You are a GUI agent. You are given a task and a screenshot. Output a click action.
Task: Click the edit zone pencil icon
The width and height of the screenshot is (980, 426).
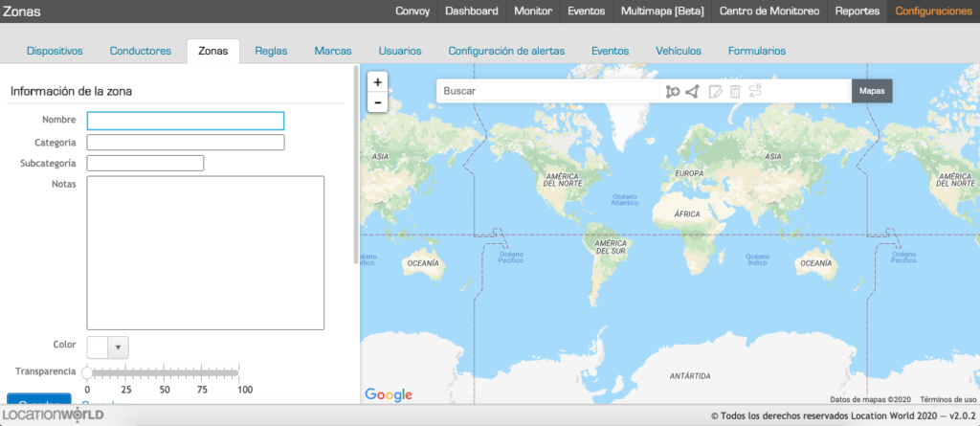click(x=714, y=91)
